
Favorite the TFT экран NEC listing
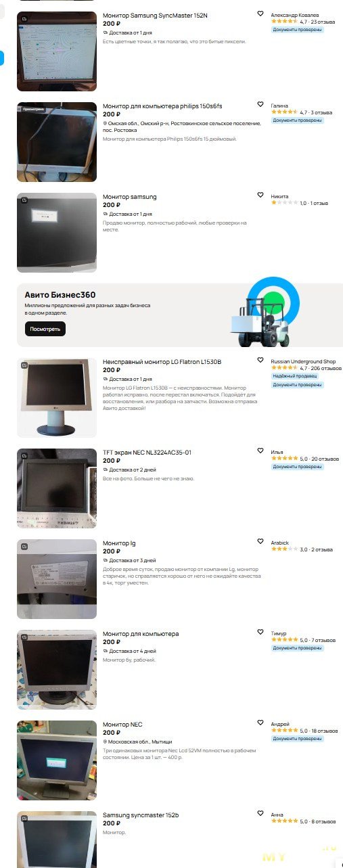260,451
